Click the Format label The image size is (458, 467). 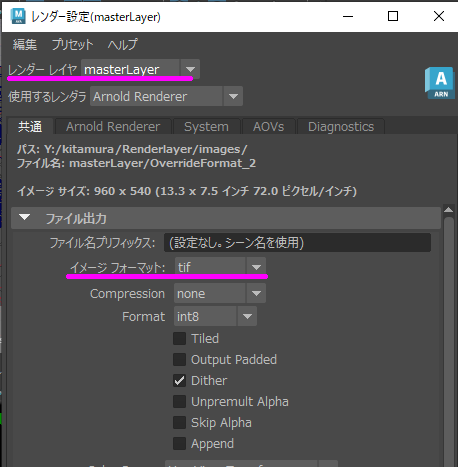click(143, 317)
